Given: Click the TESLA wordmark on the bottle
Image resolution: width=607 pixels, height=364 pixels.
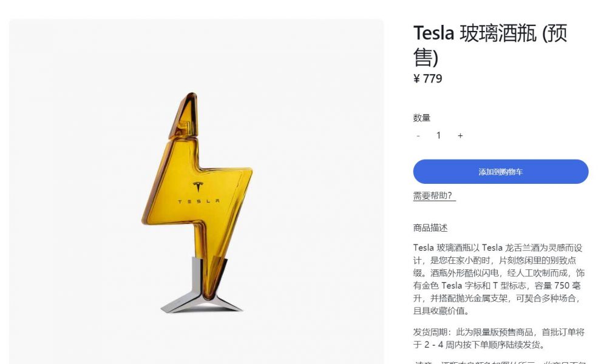Looking at the screenshot, I should pos(198,201).
